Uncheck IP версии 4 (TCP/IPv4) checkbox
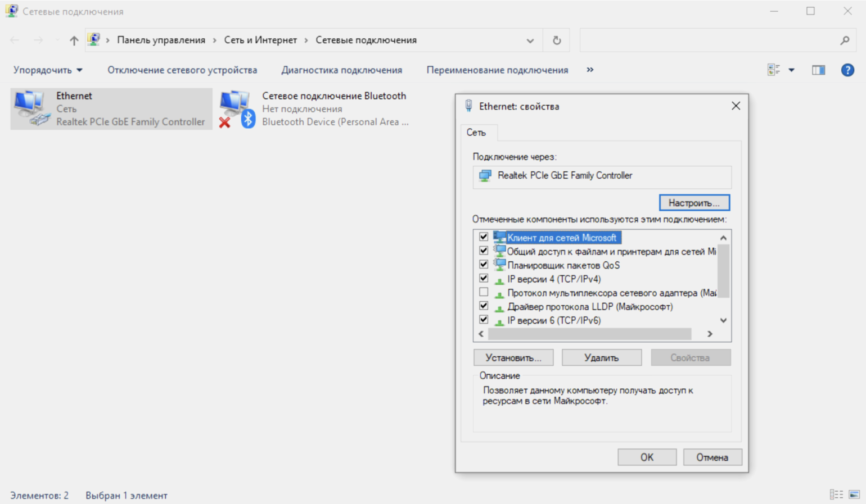 click(x=484, y=279)
